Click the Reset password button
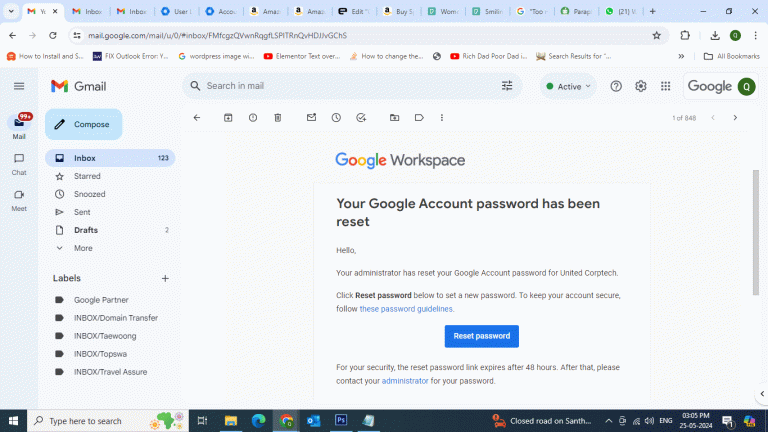This screenshot has width=768, height=432. [x=482, y=336]
